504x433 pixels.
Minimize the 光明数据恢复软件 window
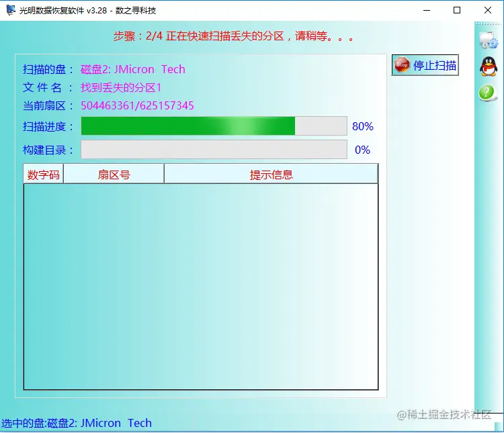[427, 10]
